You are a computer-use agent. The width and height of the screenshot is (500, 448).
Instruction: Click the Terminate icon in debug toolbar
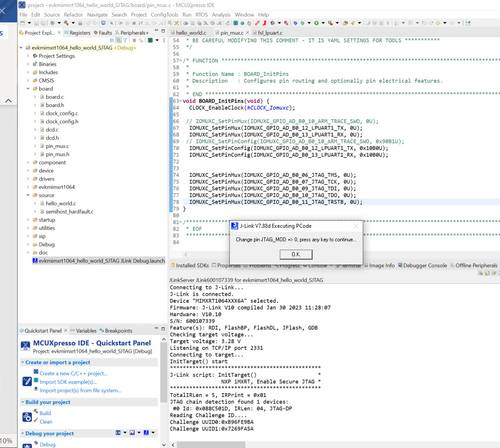click(134, 22)
